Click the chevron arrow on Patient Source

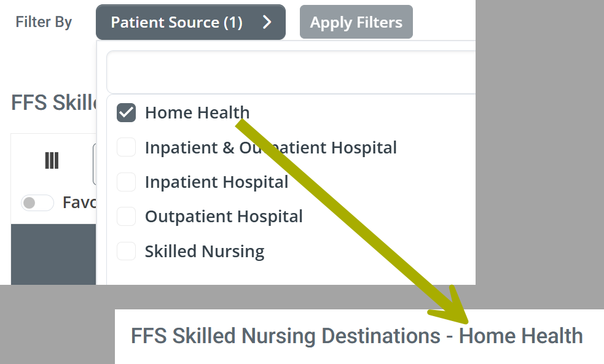[x=267, y=23]
